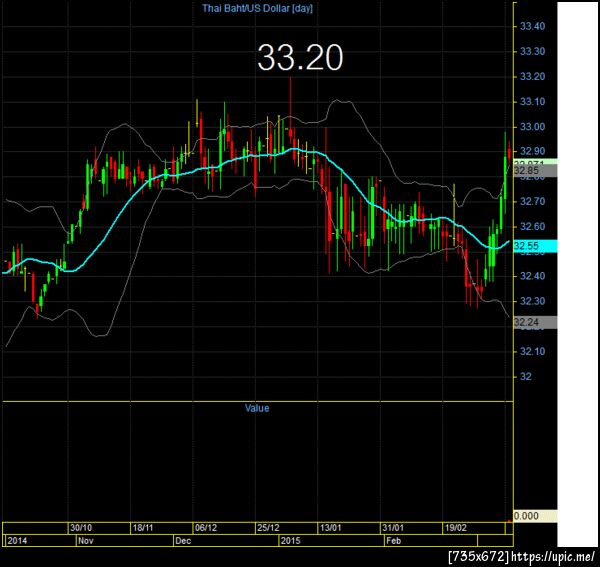Select the 32.30 price axis label
The width and height of the screenshot is (600, 567).
532,301
